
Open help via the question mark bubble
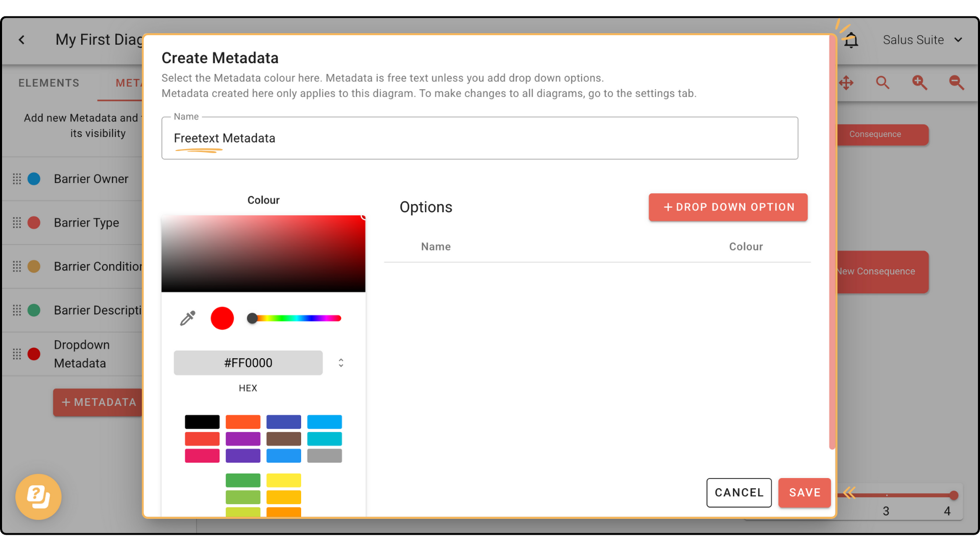pos(38,496)
